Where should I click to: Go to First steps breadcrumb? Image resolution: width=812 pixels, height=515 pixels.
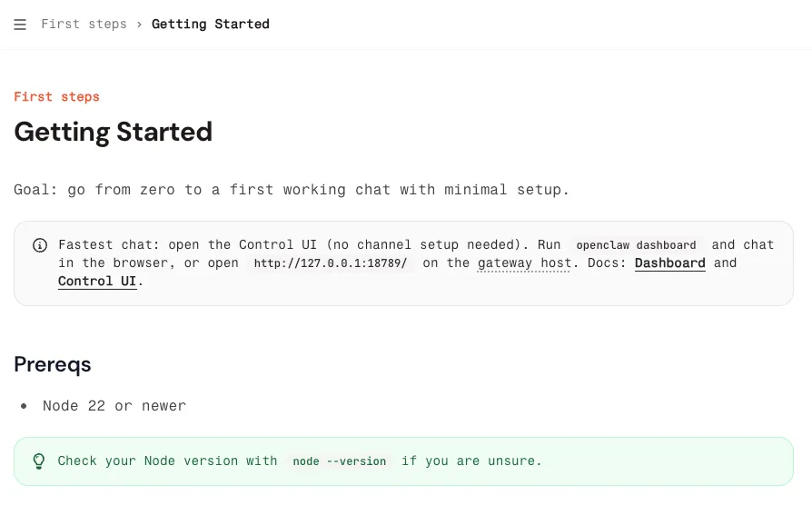click(84, 25)
